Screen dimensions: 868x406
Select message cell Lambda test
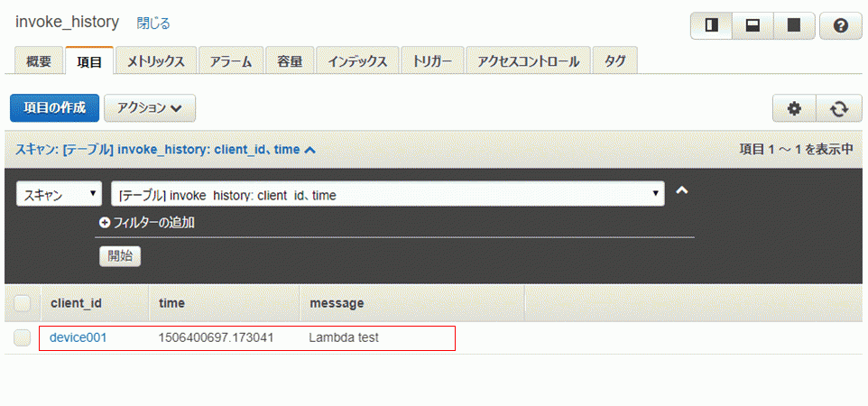344,337
